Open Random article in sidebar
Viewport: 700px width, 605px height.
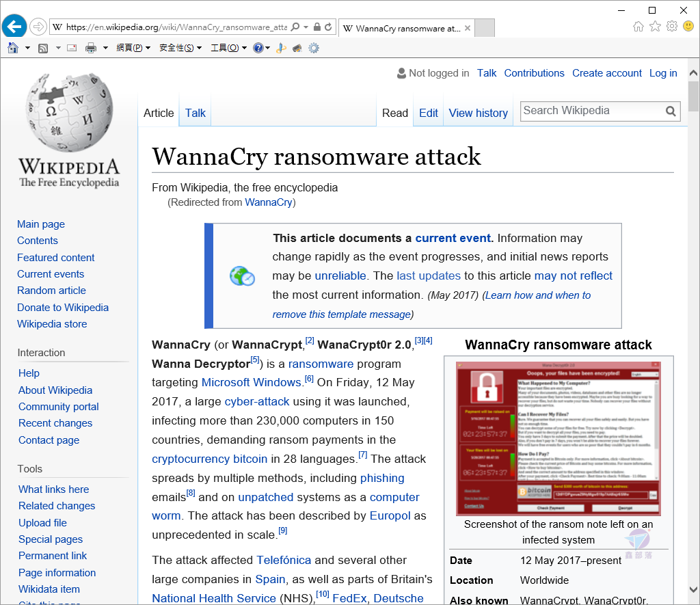pyautogui.click(x=51, y=291)
